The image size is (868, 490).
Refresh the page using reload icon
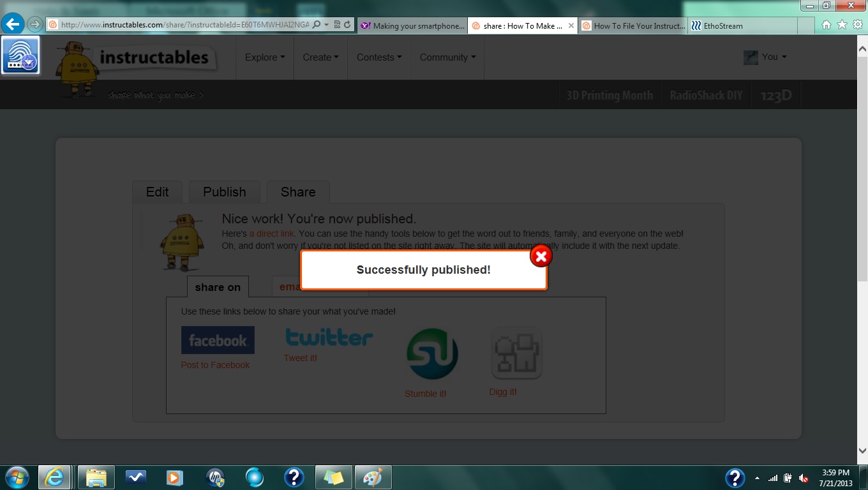[347, 25]
